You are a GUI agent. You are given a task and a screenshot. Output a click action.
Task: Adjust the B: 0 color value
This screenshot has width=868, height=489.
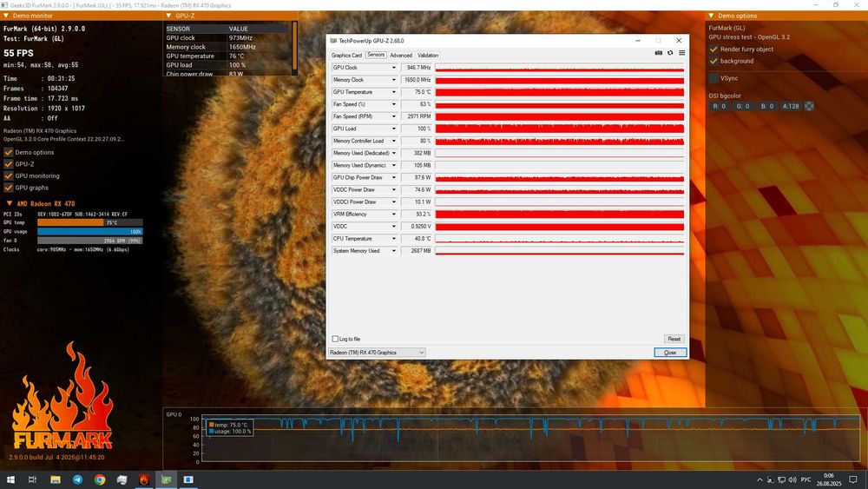[766, 106]
